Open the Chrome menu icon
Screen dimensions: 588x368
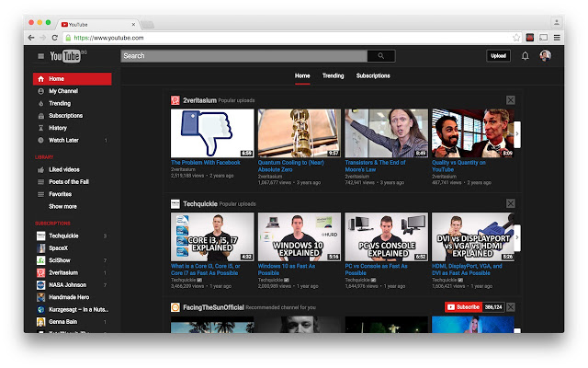click(x=557, y=38)
